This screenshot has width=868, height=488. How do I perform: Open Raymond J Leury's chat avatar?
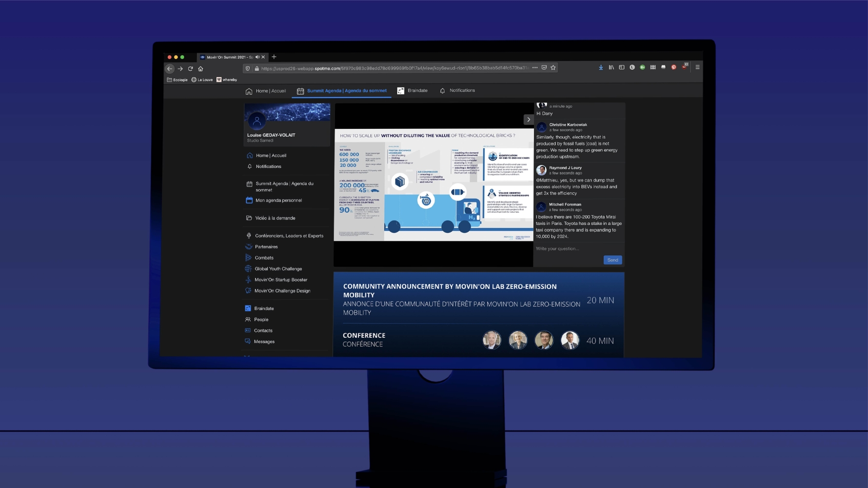click(x=541, y=170)
